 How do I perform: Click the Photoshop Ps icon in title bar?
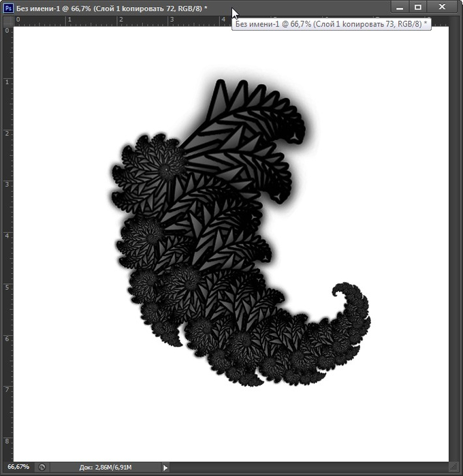coord(8,8)
